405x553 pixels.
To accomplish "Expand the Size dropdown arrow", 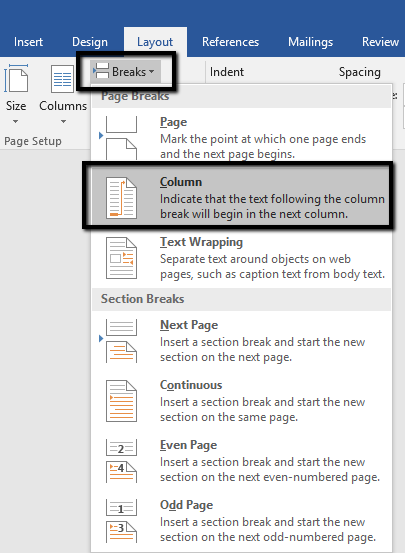I will pyautogui.click(x=16, y=122).
